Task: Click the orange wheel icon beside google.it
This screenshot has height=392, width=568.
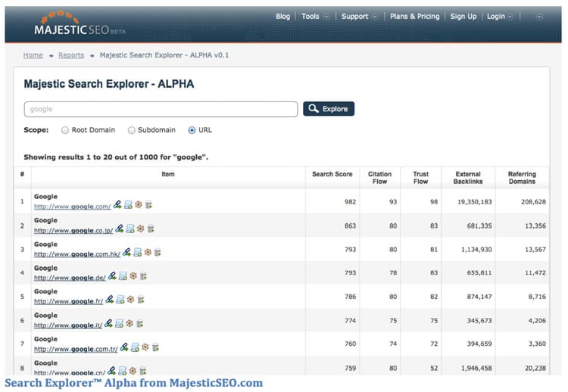Action: pos(130,324)
